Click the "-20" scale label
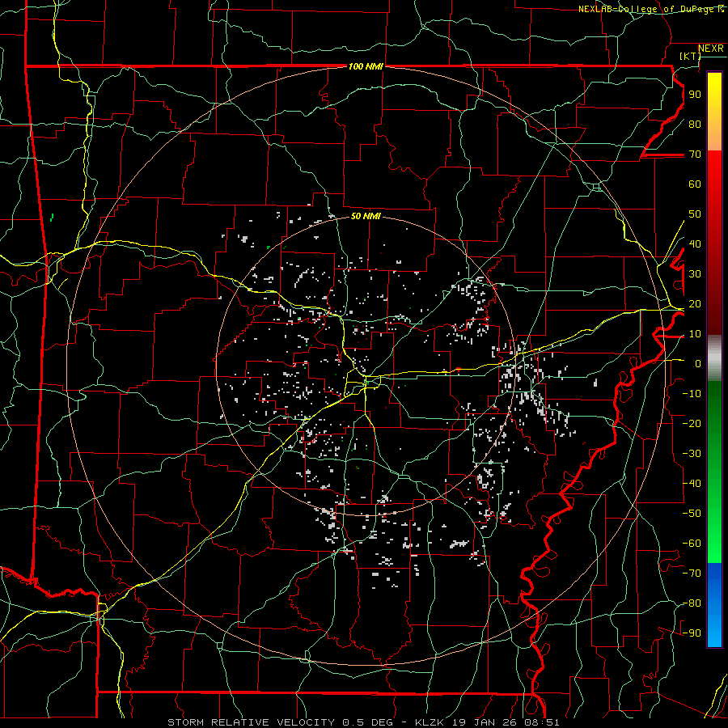Image resolution: width=728 pixels, height=728 pixels. pyautogui.click(x=692, y=423)
